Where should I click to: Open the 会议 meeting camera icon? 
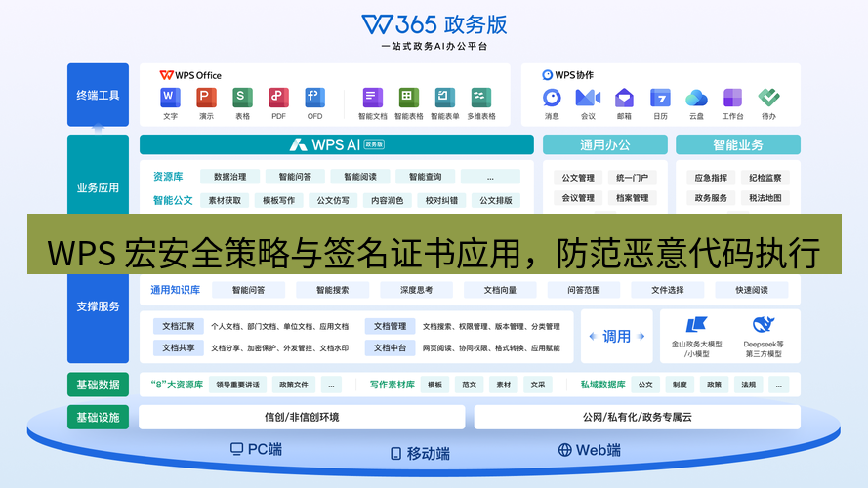(x=588, y=98)
